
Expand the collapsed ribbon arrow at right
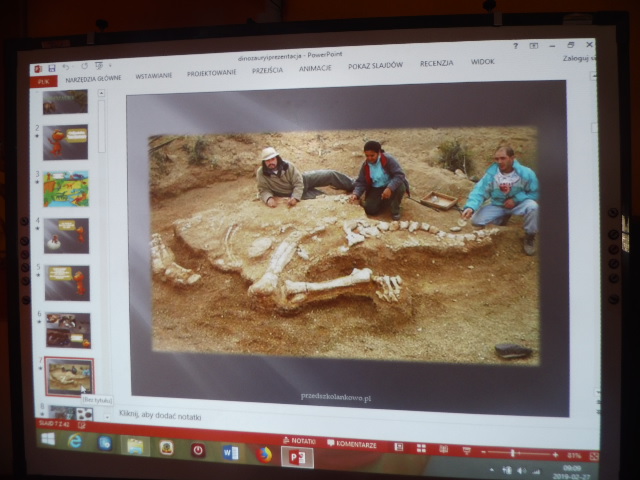tap(593, 76)
